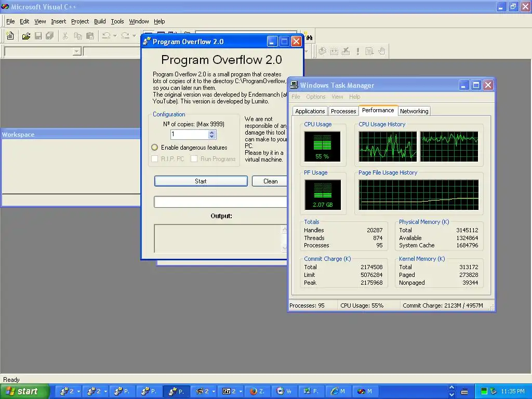The width and height of the screenshot is (532, 399).
Task: Open the Edit menu in Visual C++
Action: click(24, 21)
